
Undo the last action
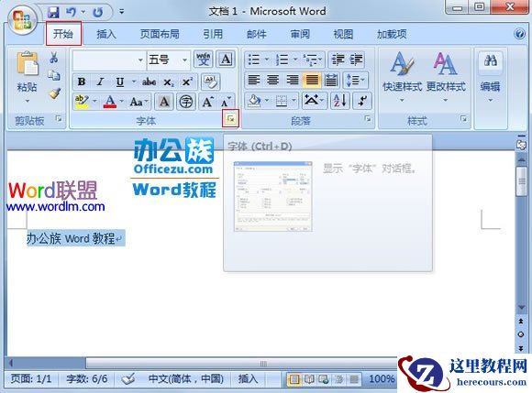pyautogui.click(x=71, y=12)
